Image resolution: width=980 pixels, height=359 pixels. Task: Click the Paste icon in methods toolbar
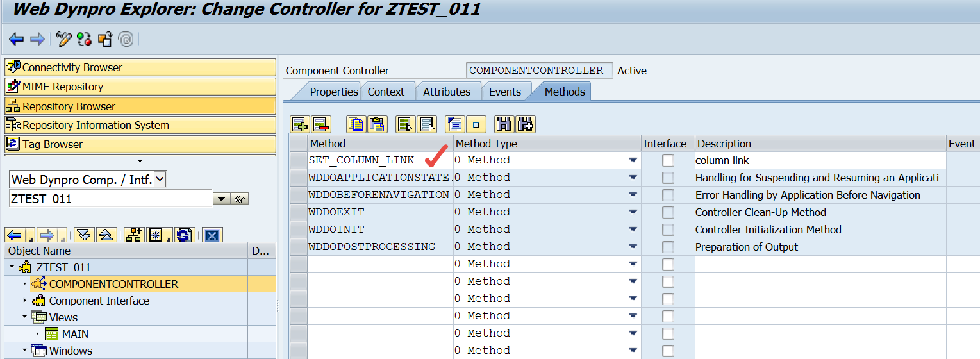tap(377, 124)
